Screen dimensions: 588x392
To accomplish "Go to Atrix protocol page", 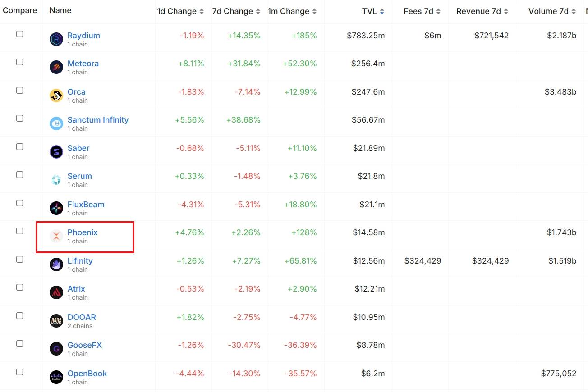I will point(76,289).
